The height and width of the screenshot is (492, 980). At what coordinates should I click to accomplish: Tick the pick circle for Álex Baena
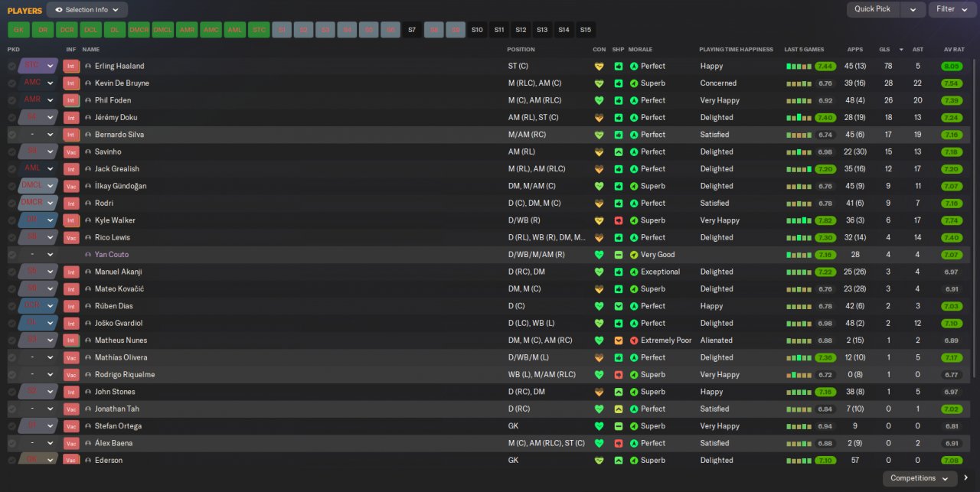11,443
